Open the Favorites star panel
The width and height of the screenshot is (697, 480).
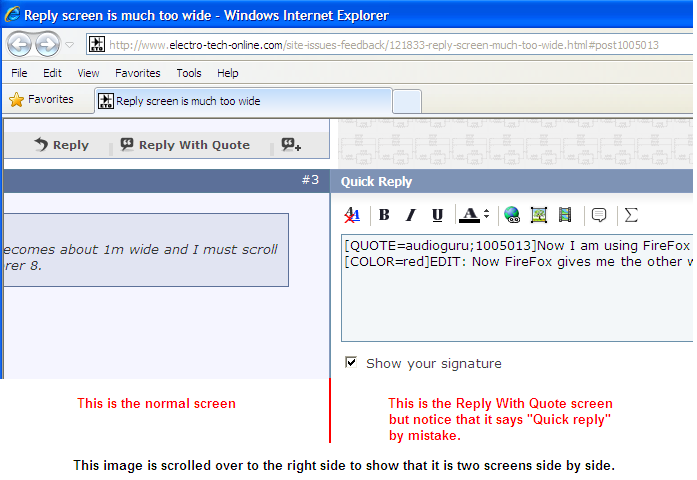41,99
